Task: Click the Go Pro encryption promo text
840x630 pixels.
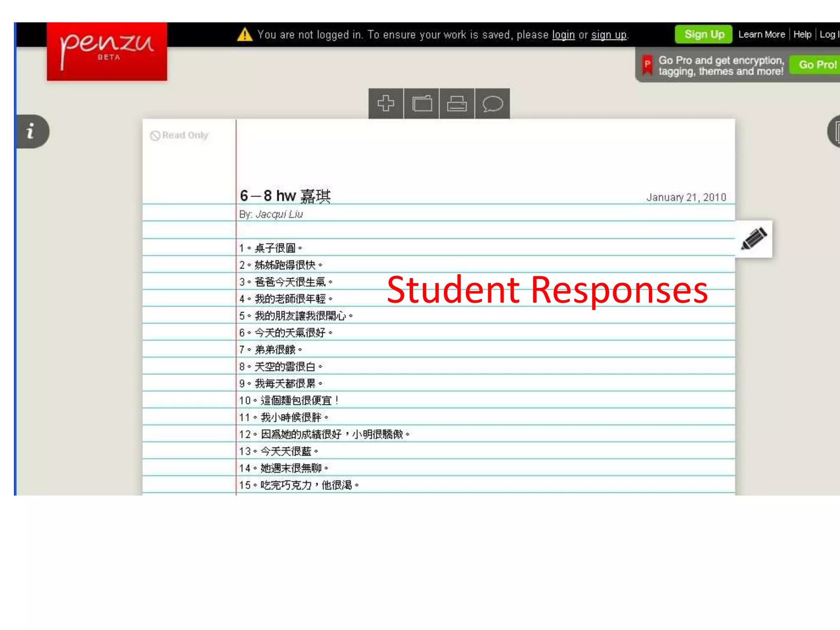Action: (x=721, y=66)
